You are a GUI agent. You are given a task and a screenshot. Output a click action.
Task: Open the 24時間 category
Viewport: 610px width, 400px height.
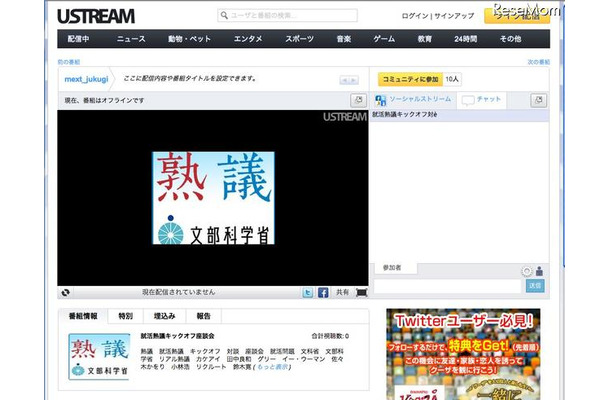pos(465,39)
